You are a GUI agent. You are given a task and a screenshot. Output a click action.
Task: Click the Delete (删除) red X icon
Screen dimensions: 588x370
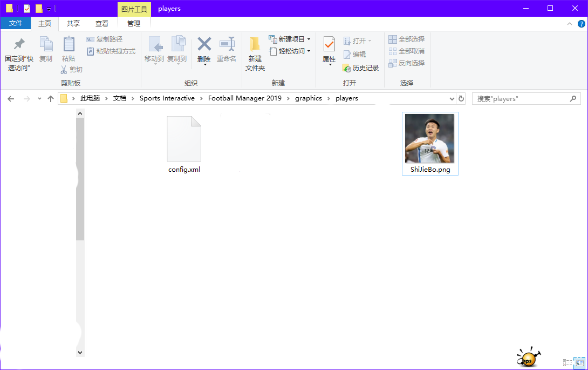[204, 44]
